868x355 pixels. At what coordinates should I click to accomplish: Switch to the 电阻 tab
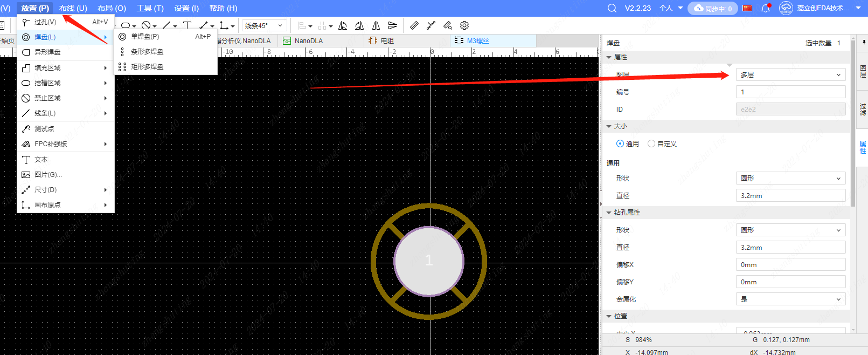[x=387, y=40]
